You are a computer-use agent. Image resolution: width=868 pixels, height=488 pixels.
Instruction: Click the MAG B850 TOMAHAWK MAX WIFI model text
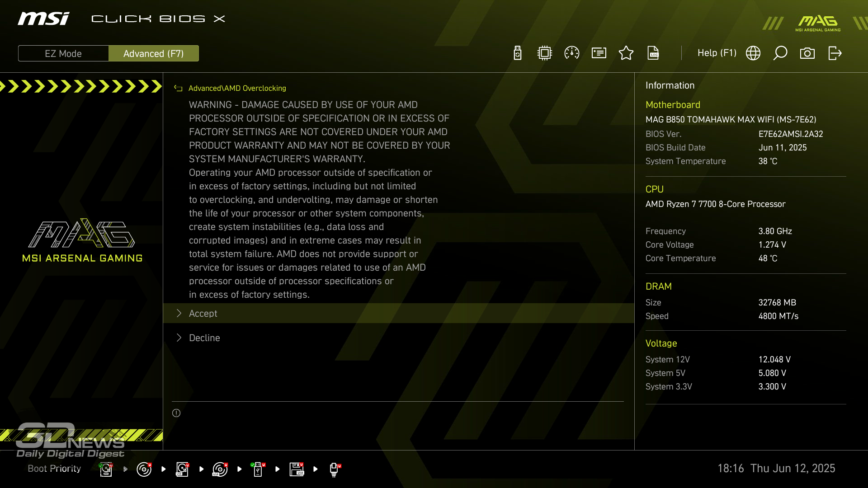tap(731, 119)
